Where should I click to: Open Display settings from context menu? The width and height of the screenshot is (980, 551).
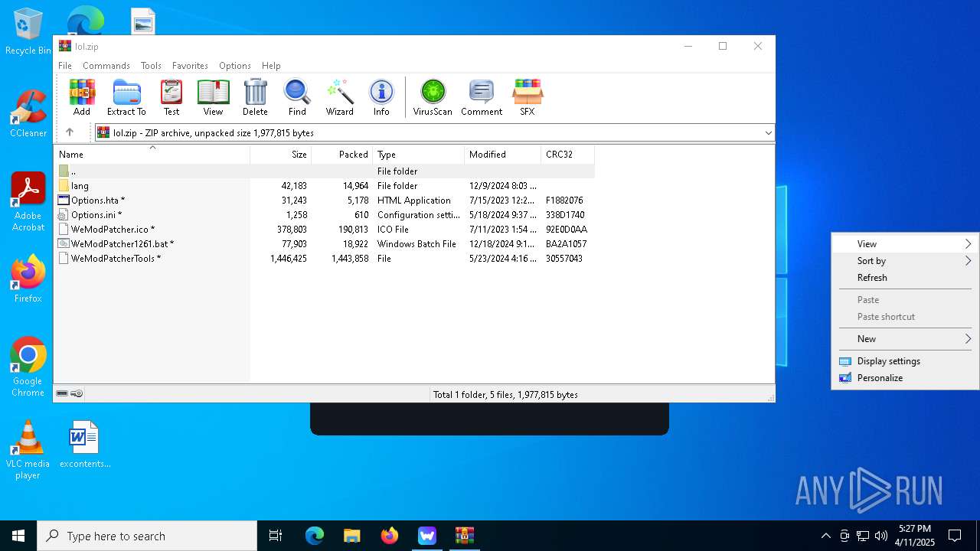coord(904,361)
